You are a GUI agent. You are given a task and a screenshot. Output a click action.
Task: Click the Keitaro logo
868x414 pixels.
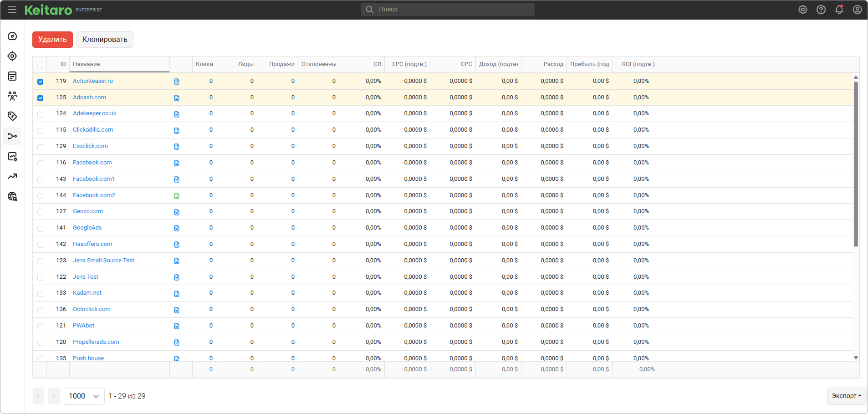(48, 10)
